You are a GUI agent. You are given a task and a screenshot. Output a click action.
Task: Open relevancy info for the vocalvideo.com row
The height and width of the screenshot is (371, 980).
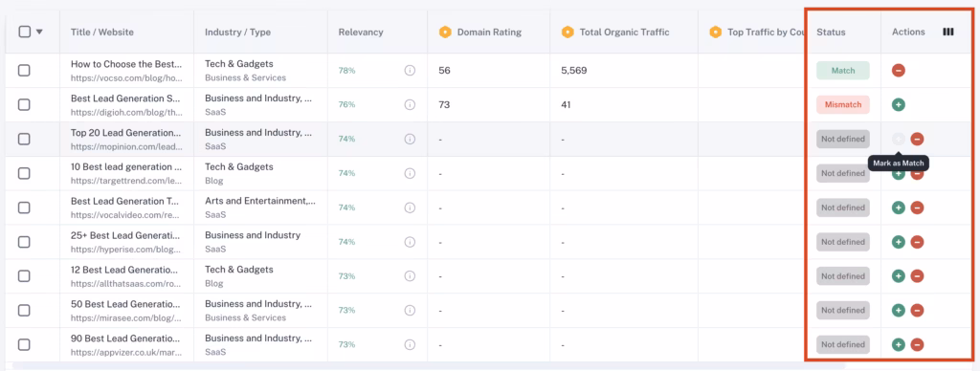click(410, 207)
